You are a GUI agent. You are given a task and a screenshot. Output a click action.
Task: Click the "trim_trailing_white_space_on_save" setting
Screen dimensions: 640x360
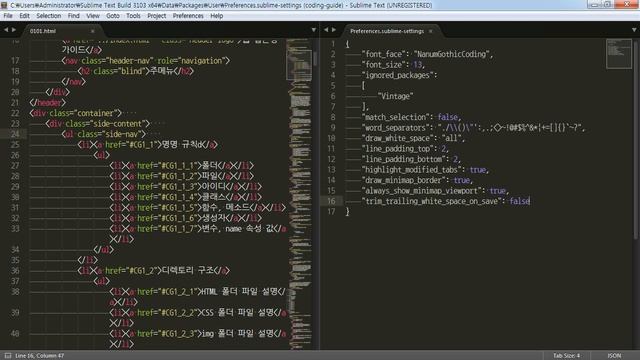[446, 201]
